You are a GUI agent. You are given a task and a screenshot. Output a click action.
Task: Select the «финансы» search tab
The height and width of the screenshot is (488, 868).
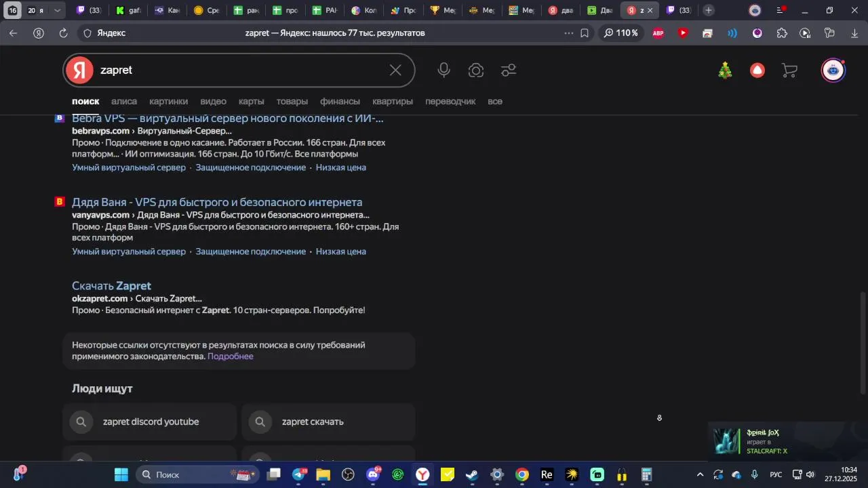(x=340, y=101)
